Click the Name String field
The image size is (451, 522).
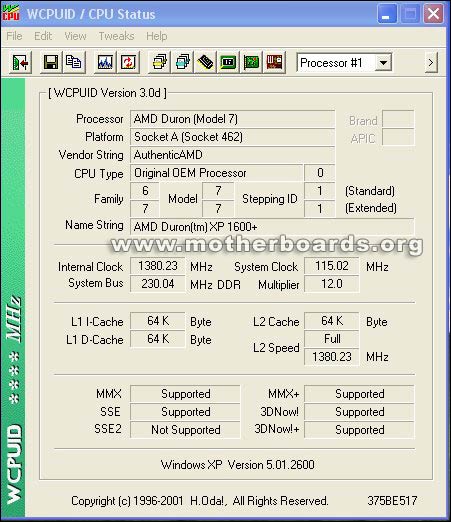click(x=272, y=227)
